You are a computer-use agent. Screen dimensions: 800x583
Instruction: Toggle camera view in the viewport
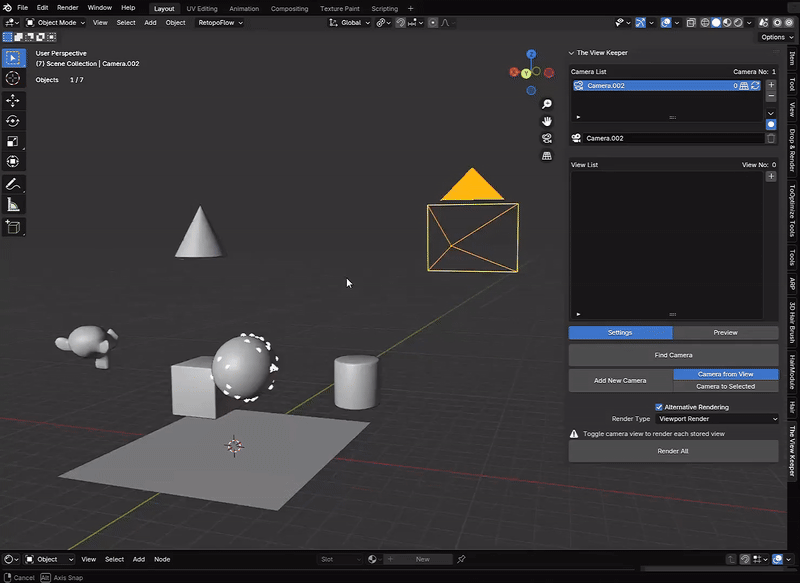(546, 139)
